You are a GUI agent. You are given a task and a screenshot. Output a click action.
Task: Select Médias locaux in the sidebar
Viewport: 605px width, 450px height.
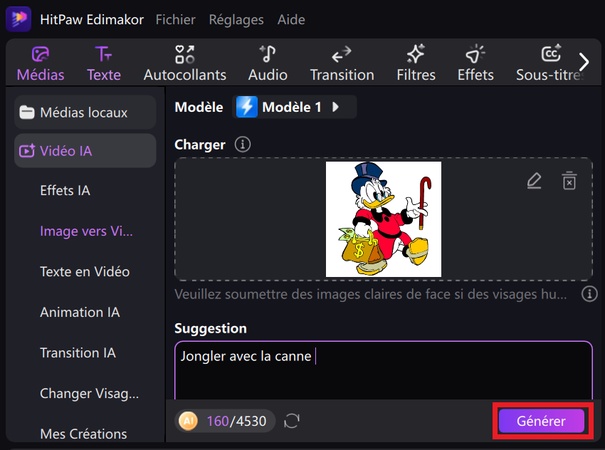point(85,112)
